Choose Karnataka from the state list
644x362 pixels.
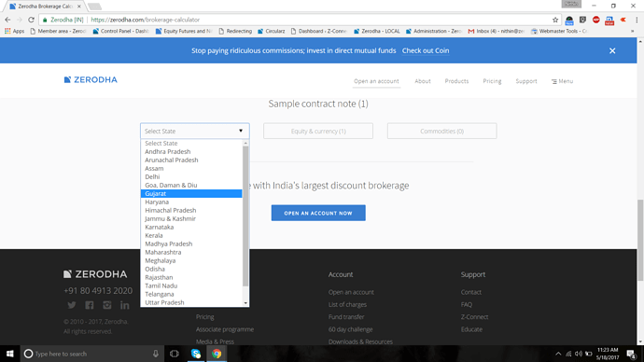click(x=191, y=227)
